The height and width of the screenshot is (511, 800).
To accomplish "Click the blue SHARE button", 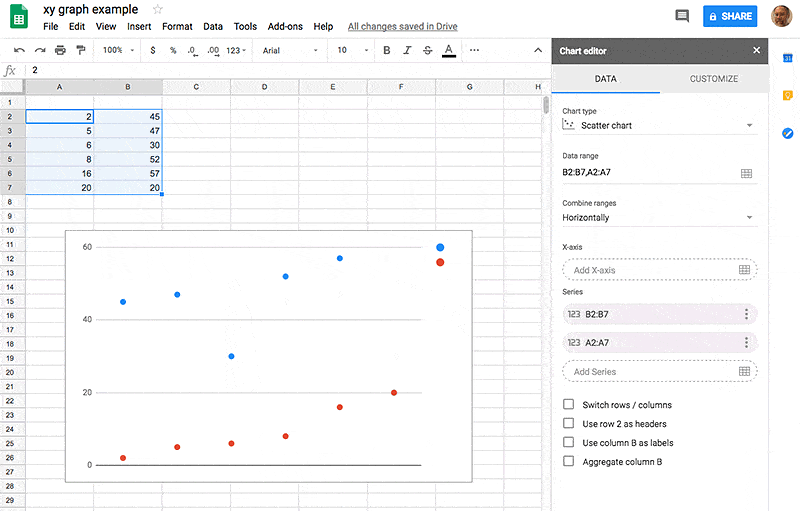I will [730, 16].
